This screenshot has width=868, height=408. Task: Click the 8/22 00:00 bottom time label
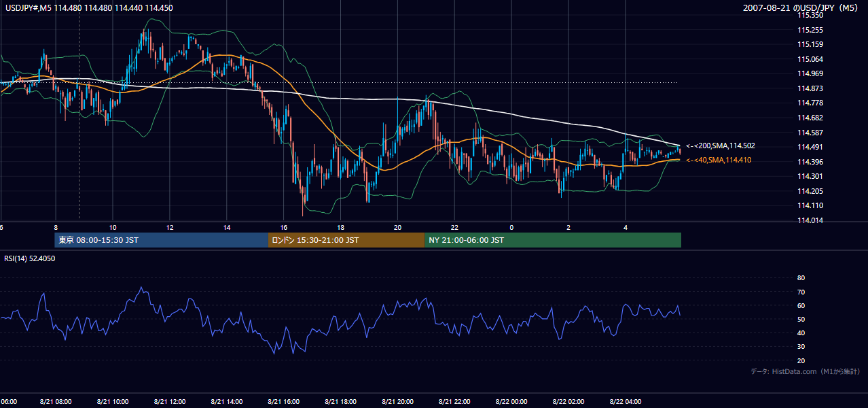(x=511, y=401)
